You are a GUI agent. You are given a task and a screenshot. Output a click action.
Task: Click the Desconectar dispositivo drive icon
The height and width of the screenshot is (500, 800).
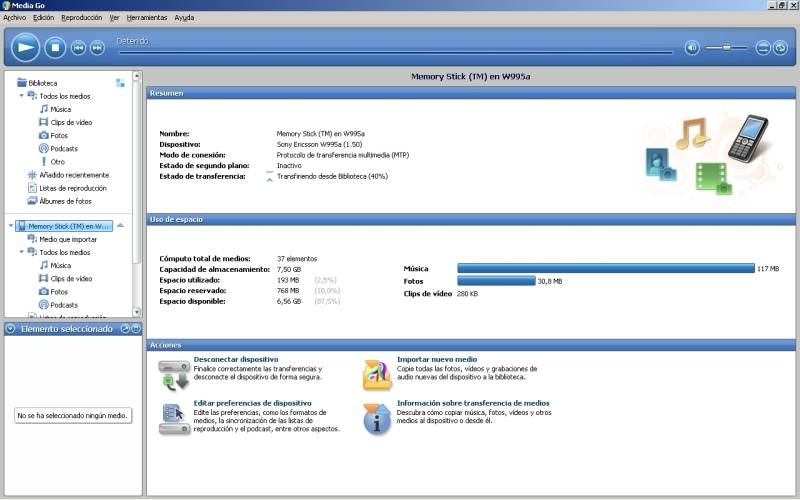click(174, 374)
